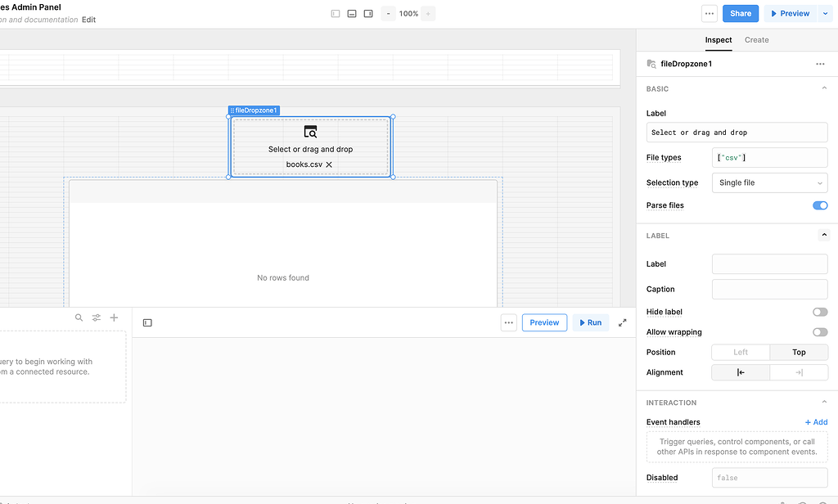Open the Selection type dropdown

[x=769, y=182]
